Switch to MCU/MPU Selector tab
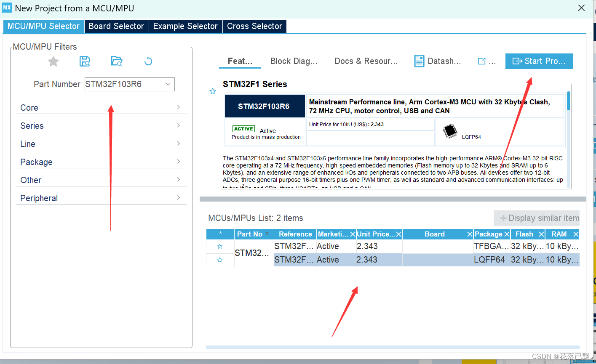 tap(43, 26)
